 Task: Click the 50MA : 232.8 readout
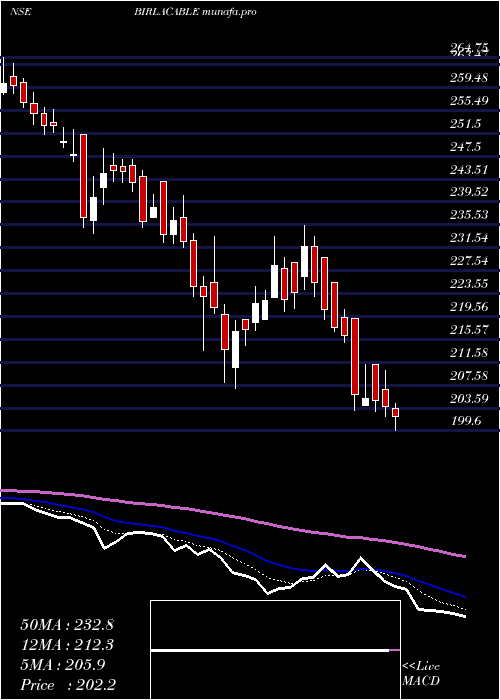click(x=67, y=625)
